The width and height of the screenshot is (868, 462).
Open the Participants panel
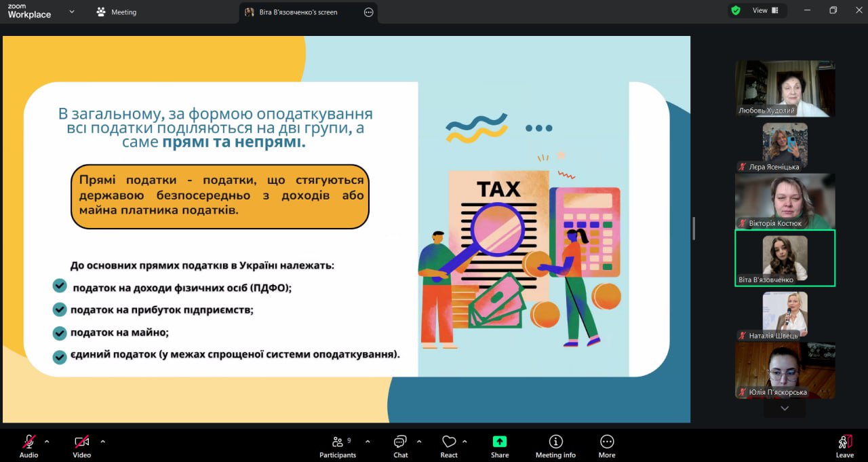(x=338, y=446)
